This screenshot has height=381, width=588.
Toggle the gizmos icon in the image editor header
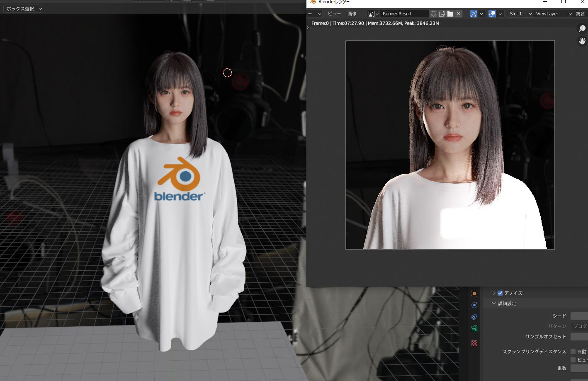474,14
